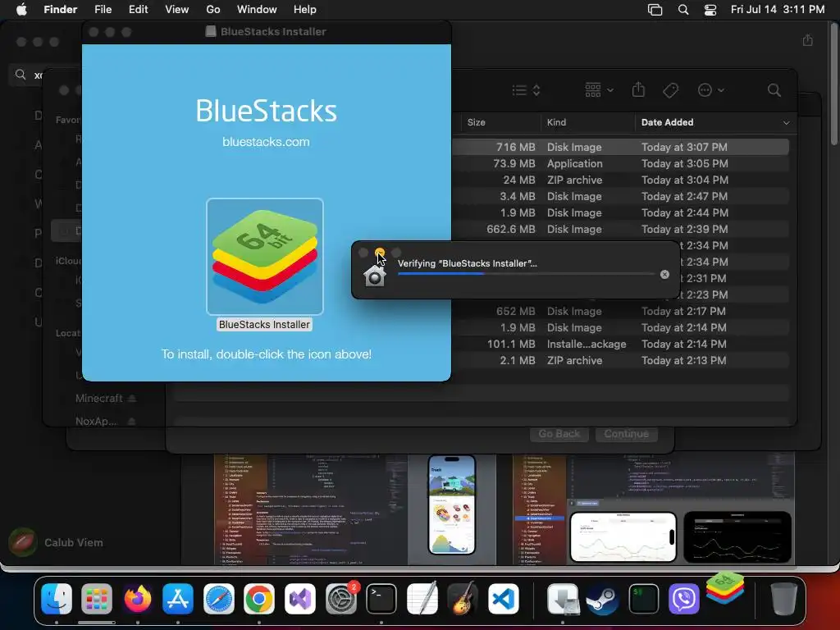Sort by the Size column header
The width and height of the screenshot is (840, 630).
click(x=477, y=122)
